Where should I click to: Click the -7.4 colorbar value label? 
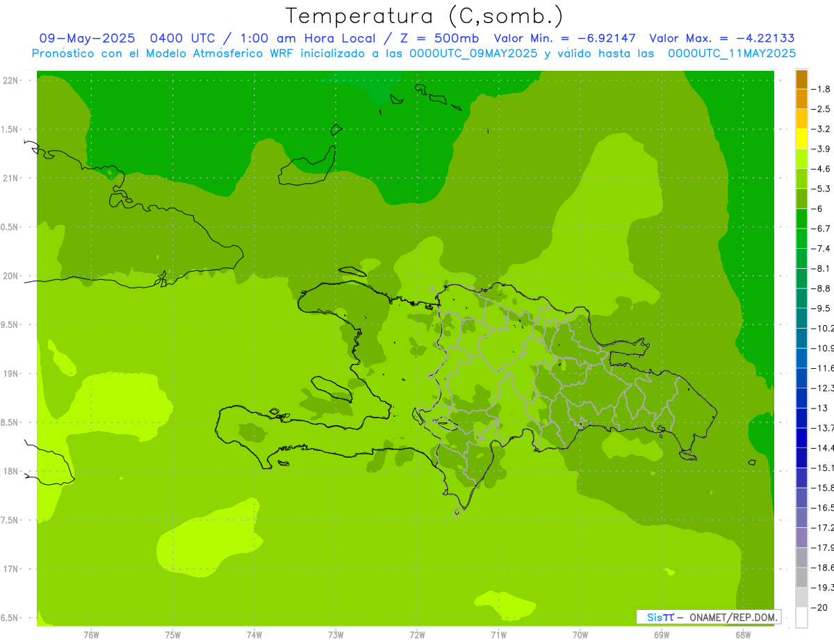pos(821,248)
